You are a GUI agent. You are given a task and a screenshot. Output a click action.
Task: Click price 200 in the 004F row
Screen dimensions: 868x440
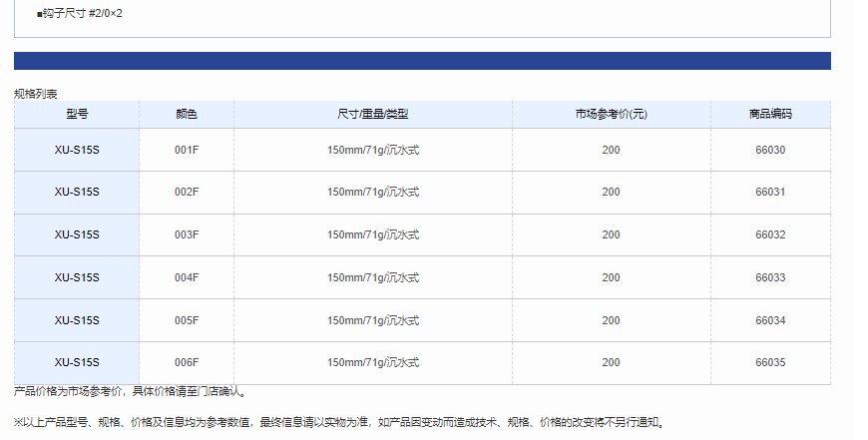pos(612,277)
